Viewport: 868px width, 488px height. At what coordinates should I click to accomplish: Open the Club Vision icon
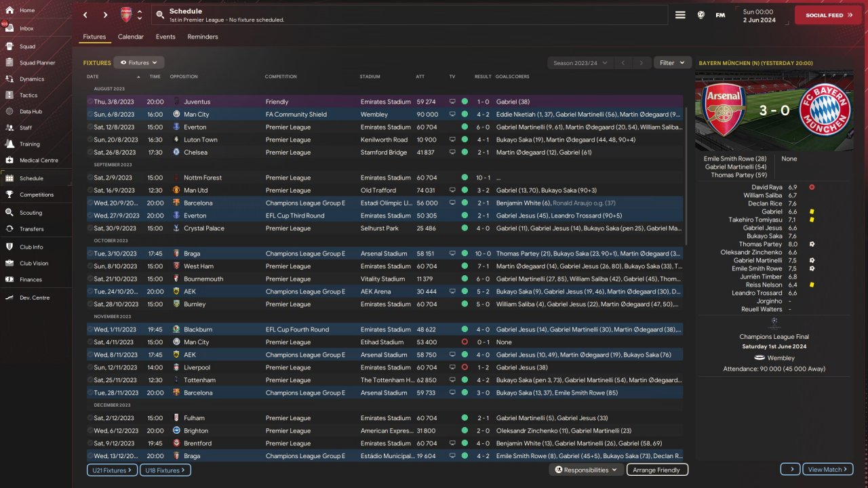click(9, 263)
